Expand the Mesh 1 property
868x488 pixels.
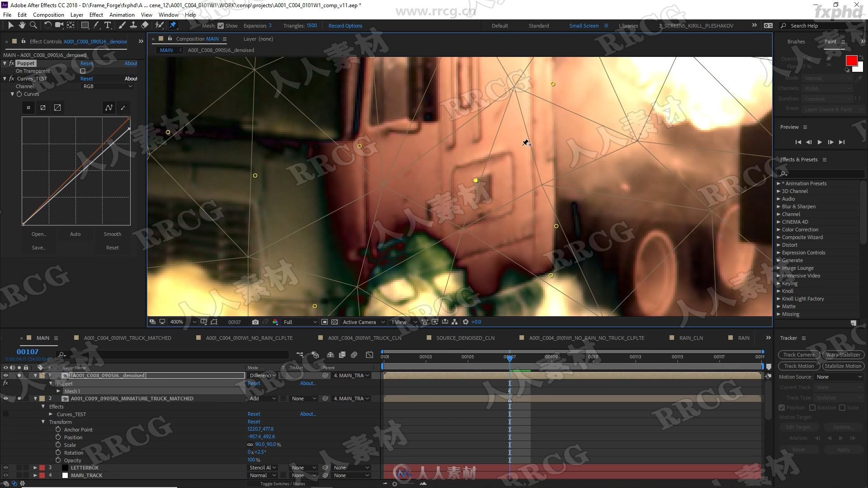[58, 391]
